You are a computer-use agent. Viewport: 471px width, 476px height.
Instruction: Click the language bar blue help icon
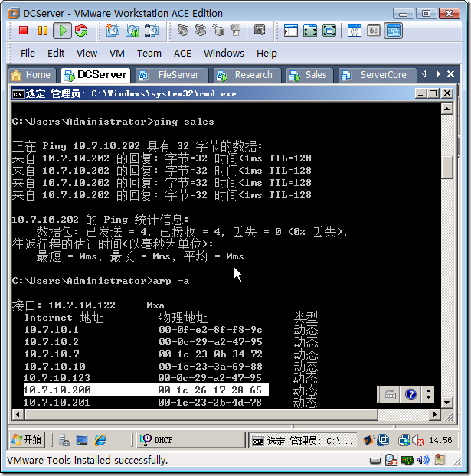coord(410,394)
